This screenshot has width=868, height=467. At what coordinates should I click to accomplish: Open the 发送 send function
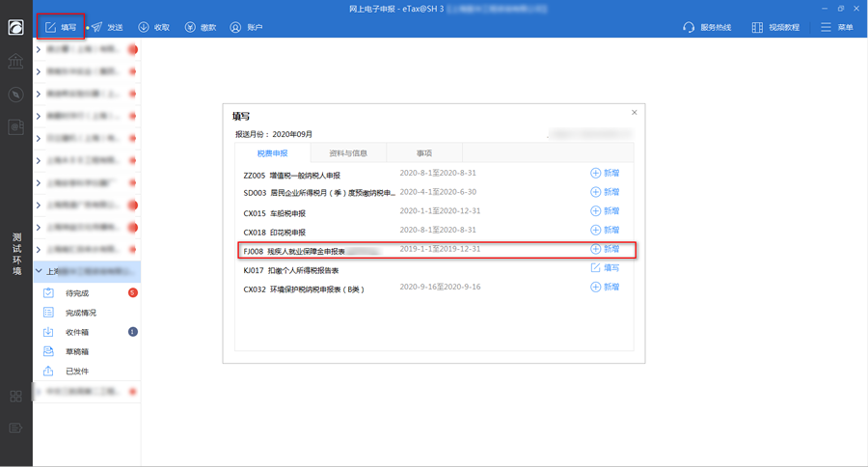coord(107,27)
